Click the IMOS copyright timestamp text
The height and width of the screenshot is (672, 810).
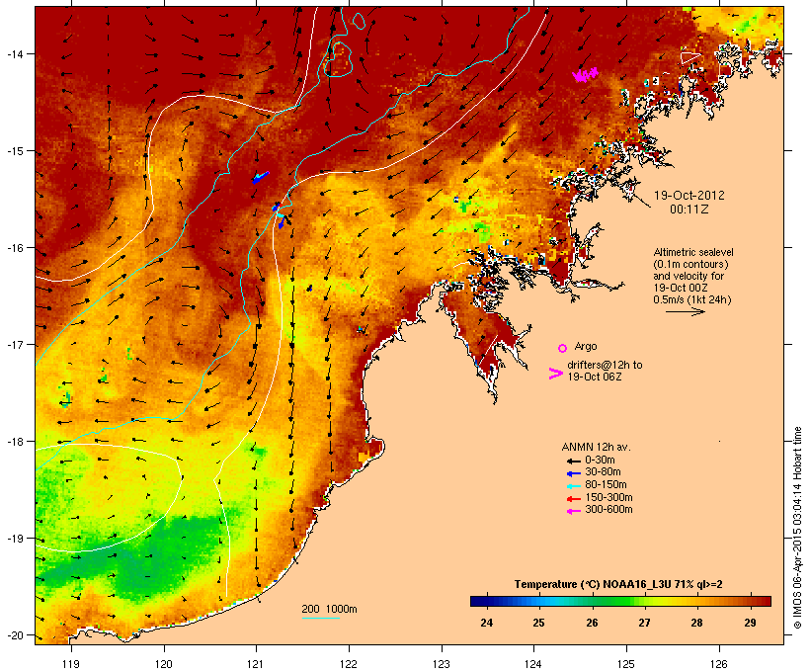797,528
